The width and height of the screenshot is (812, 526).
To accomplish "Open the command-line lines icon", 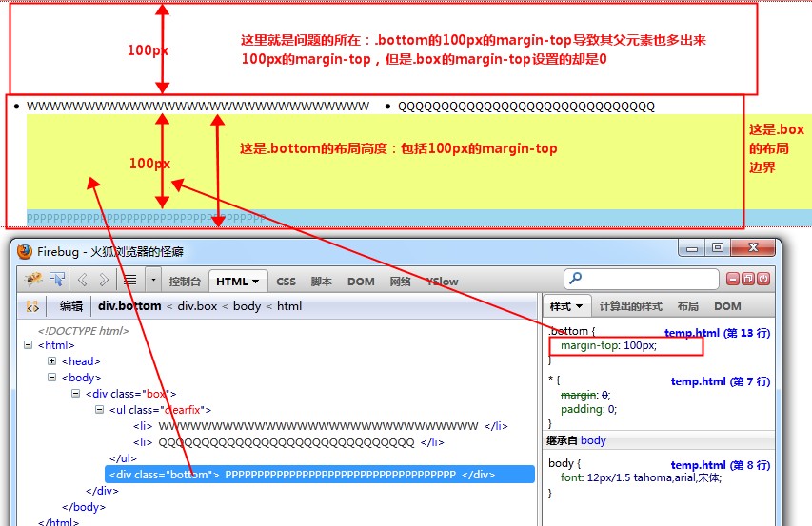I will point(129,280).
